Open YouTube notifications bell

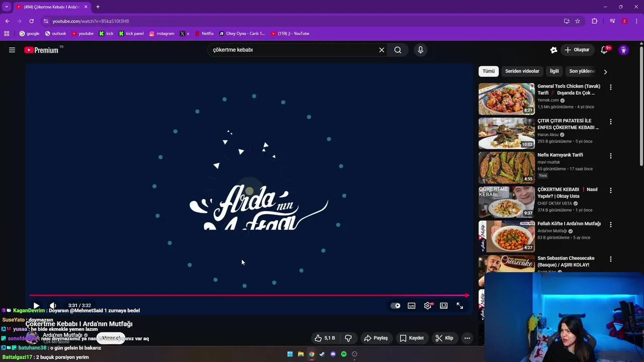604,50
